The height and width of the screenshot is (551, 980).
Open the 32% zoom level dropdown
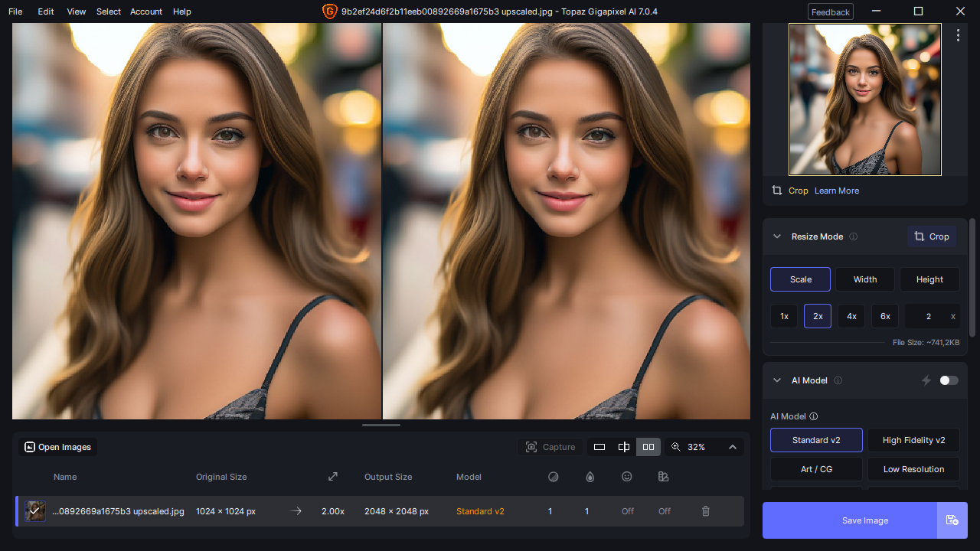click(x=704, y=447)
